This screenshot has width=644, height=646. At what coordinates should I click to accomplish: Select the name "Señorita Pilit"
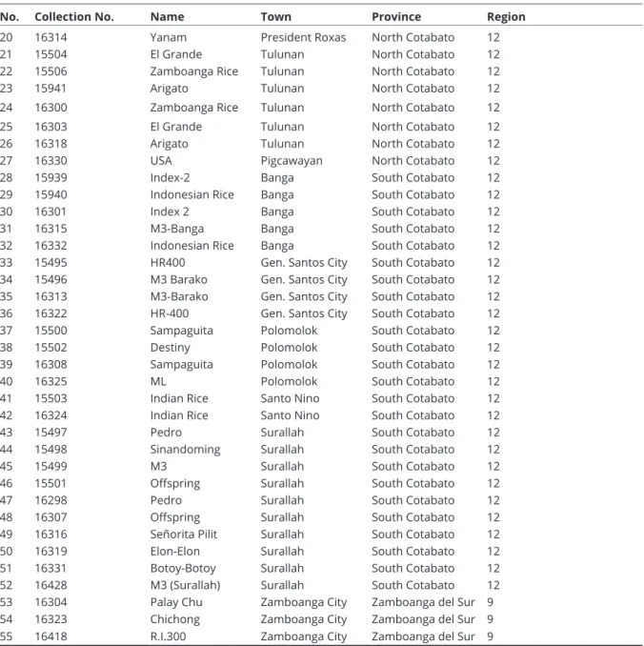coord(184,534)
